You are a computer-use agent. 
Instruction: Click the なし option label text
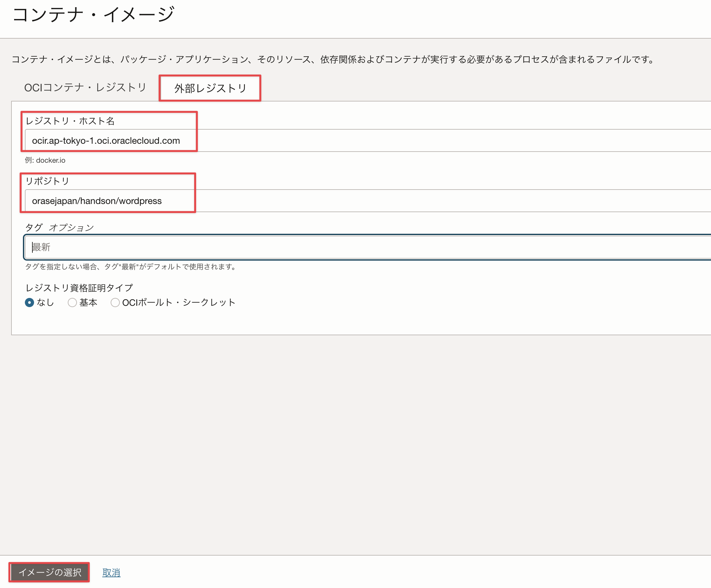[x=46, y=303]
